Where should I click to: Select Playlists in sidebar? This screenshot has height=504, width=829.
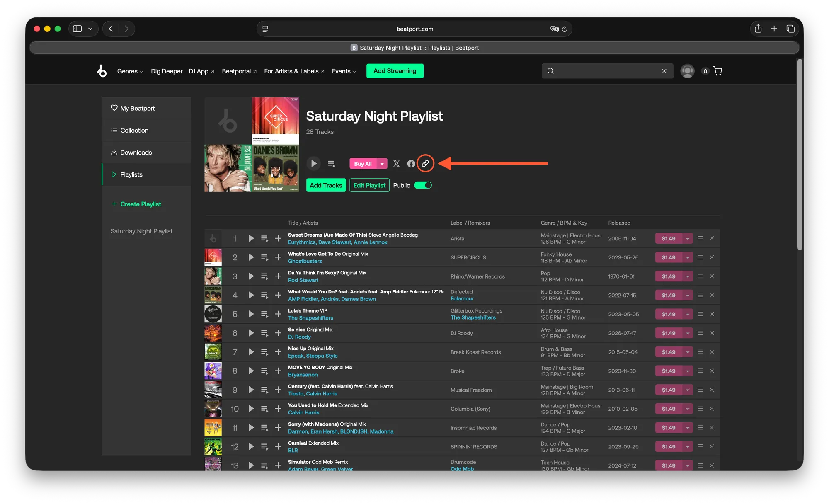(x=146, y=174)
